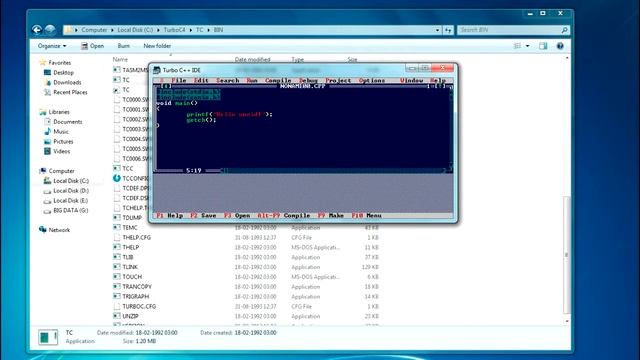Open the Compile menu in Turbo C++
Viewport: 640px width, 360px height.
pyautogui.click(x=278, y=80)
